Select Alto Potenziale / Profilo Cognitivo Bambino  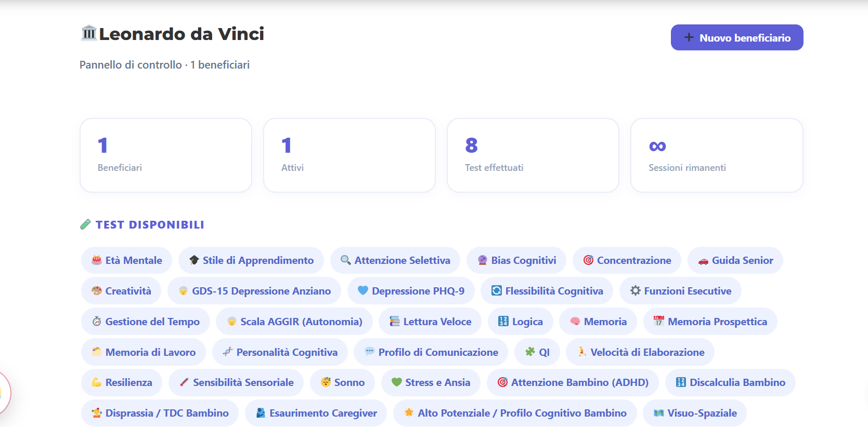click(x=515, y=413)
